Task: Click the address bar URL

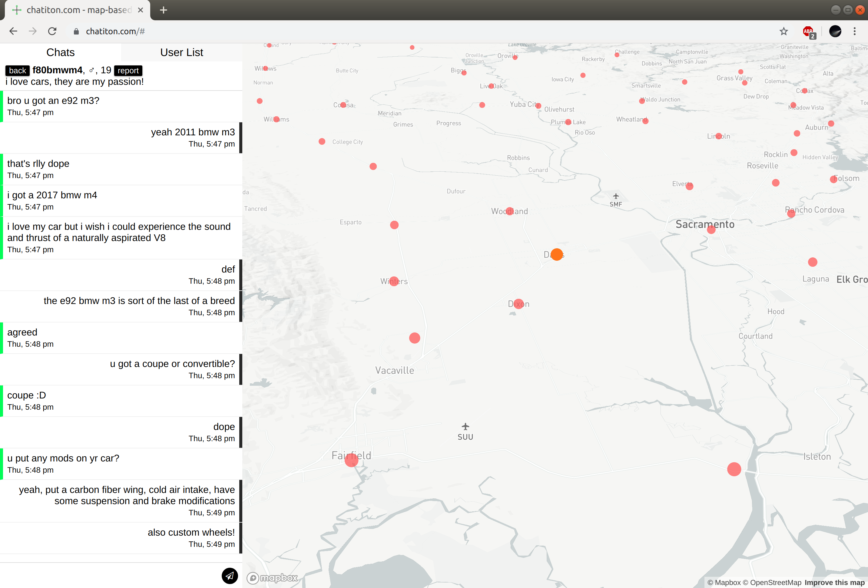Action: click(x=115, y=31)
